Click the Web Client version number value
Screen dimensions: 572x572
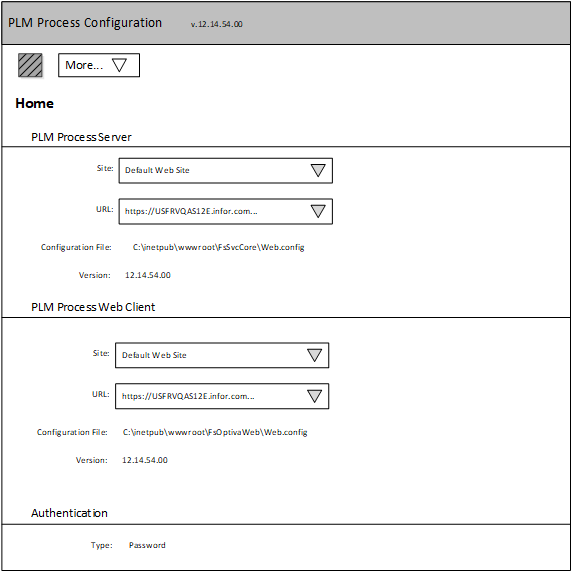coord(145,460)
